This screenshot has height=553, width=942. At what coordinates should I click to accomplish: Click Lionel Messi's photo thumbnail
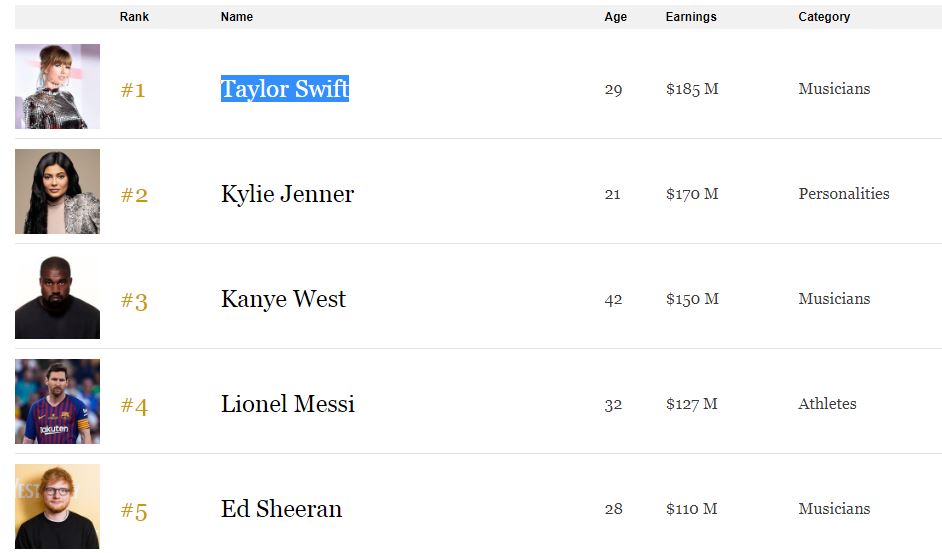(57, 402)
